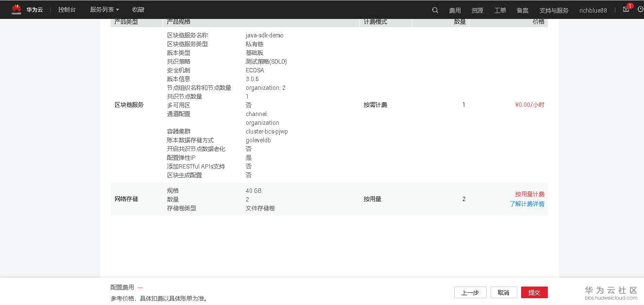Open the global search icon
This screenshot has height=305, width=644.
coord(435,9)
